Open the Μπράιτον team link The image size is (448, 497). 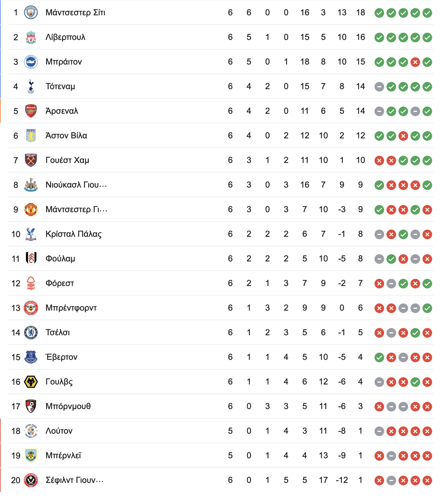pyautogui.click(x=64, y=62)
